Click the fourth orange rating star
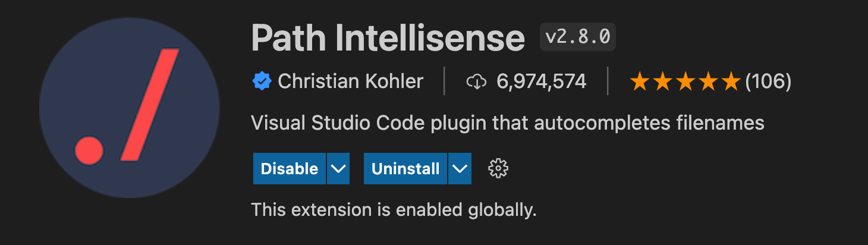 point(708,81)
